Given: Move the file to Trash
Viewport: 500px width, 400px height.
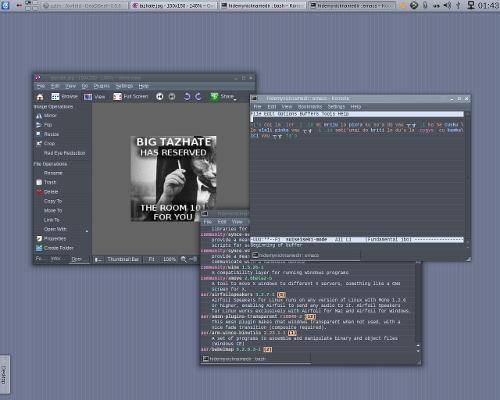Looking at the screenshot, I should (x=46, y=182).
